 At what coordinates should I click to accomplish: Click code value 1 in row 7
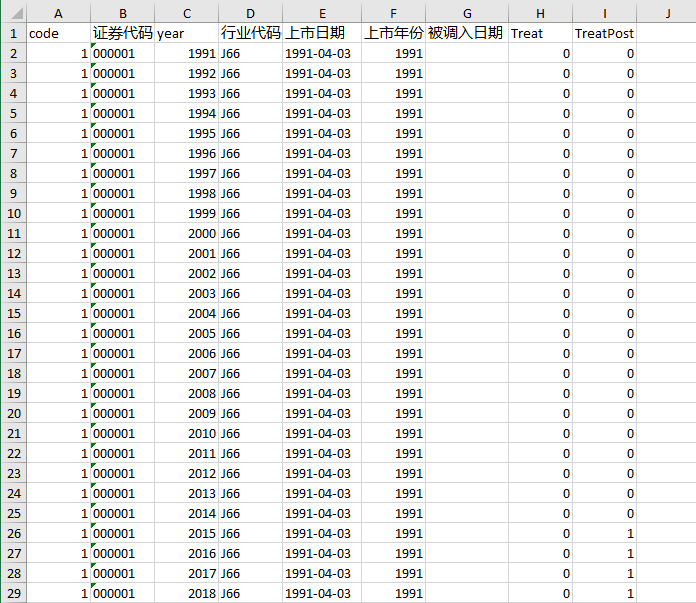tap(58, 153)
